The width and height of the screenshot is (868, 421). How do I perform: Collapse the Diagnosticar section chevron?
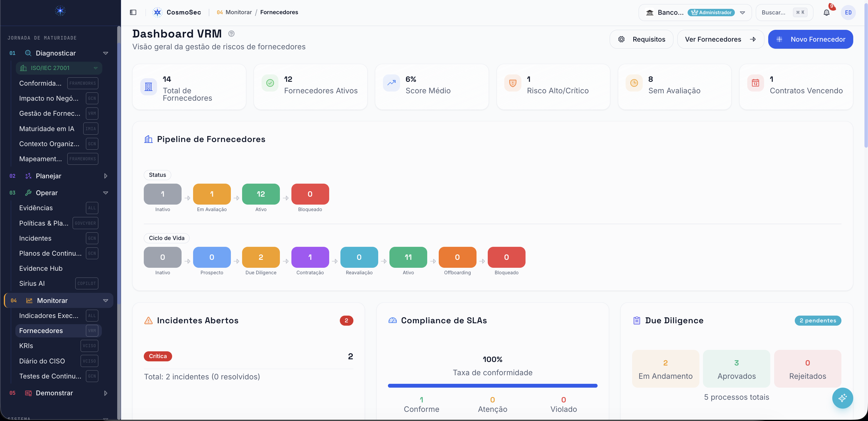[x=105, y=53]
